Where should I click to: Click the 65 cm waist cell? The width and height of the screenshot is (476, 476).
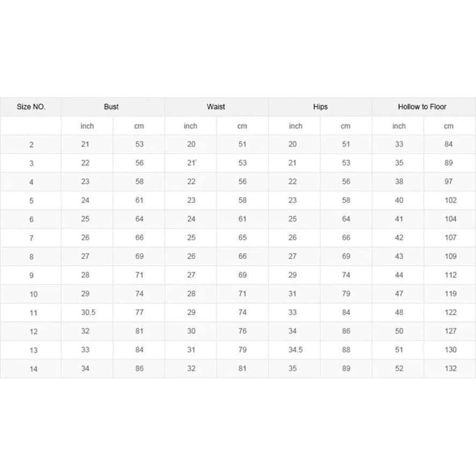(x=242, y=237)
